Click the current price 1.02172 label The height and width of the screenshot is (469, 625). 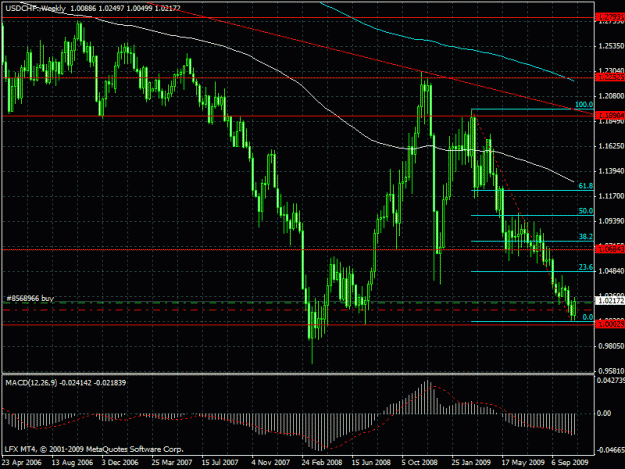click(610, 301)
